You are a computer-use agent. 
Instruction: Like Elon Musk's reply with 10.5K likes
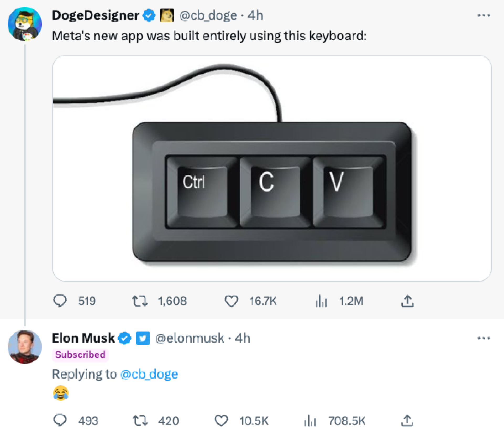point(221,420)
